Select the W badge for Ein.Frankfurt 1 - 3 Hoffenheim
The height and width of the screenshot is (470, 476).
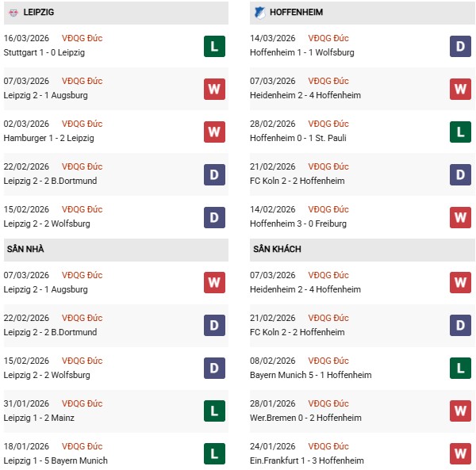[x=461, y=454]
